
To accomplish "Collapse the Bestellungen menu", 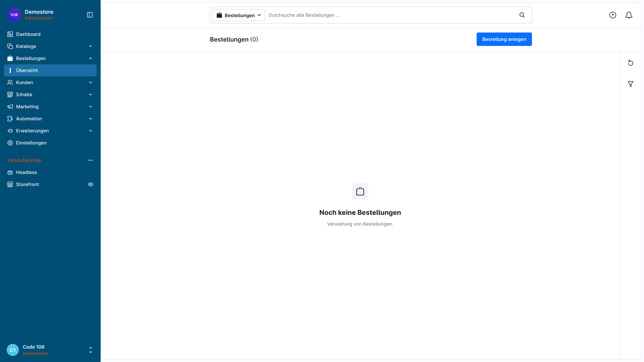I will pos(50,58).
